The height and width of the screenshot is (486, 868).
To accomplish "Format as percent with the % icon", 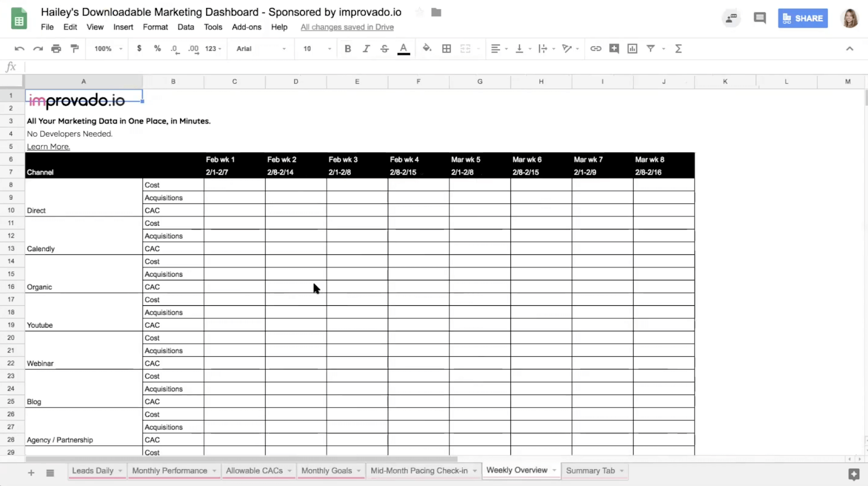I will (x=157, y=48).
